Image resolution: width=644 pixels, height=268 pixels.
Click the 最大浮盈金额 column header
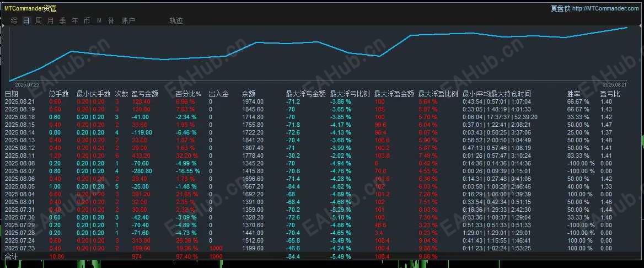[x=394, y=94]
